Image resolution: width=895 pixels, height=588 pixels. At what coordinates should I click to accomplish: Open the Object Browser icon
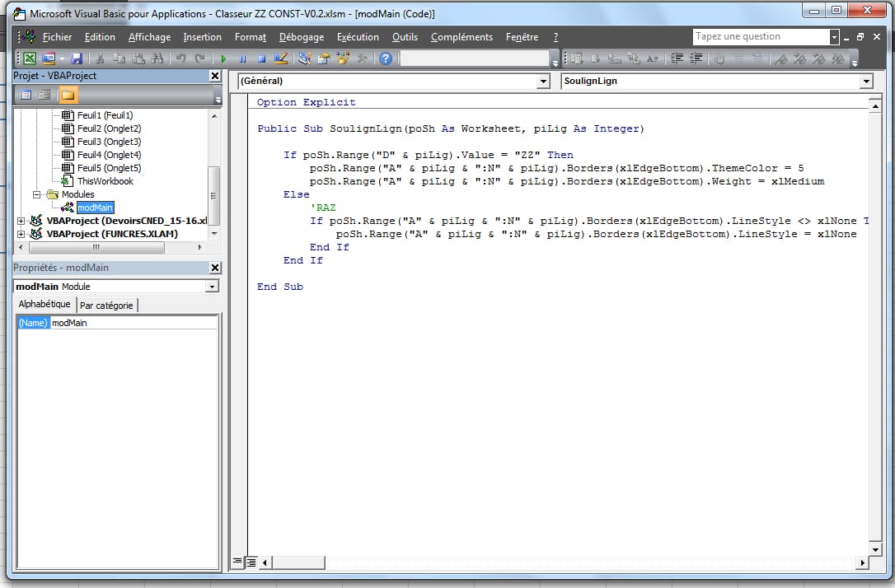click(x=342, y=58)
